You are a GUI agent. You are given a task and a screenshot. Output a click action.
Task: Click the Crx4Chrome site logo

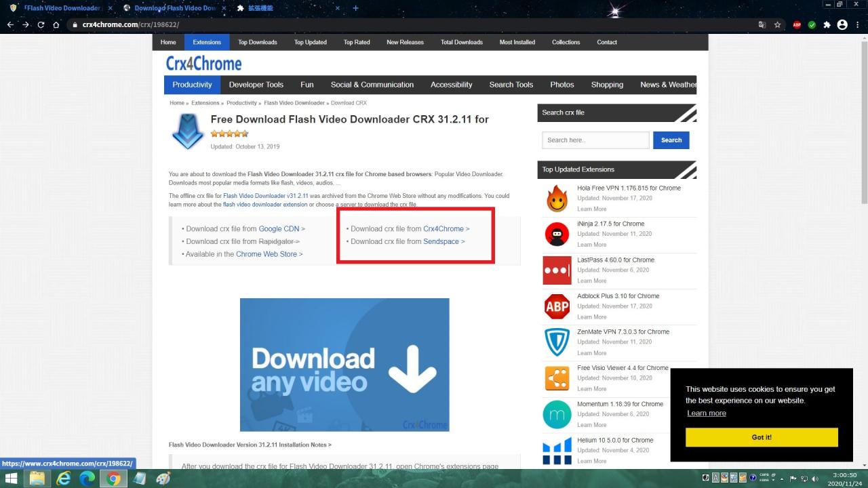(203, 64)
